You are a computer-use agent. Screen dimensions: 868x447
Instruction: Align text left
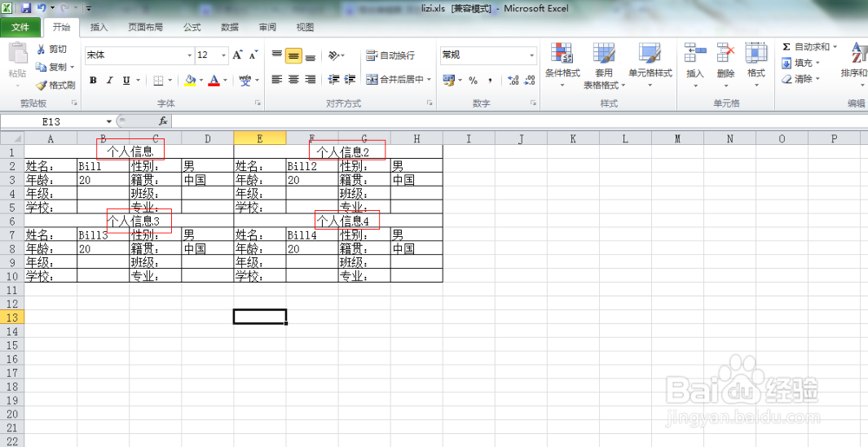(277, 80)
